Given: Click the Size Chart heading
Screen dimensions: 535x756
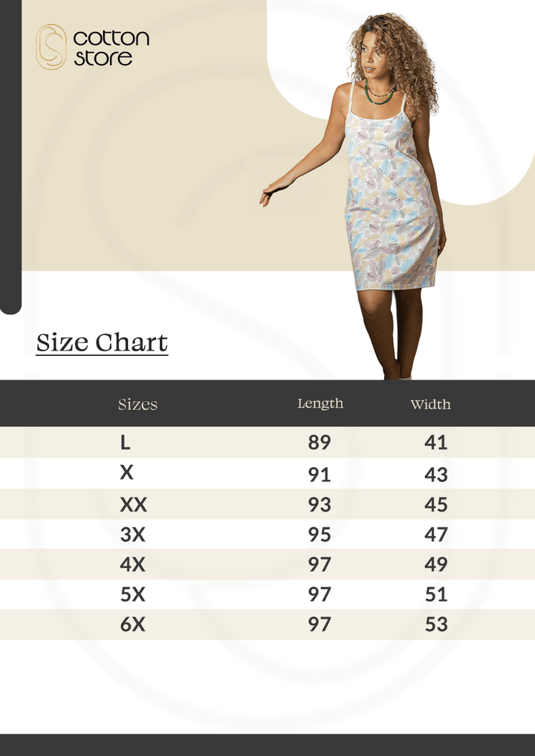Looking at the screenshot, I should coord(103,343).
